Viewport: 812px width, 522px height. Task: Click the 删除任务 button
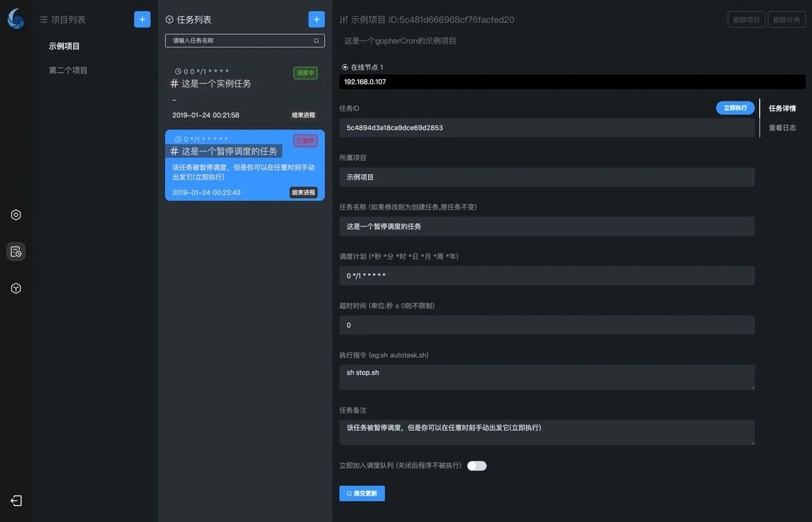coord(786,20)
